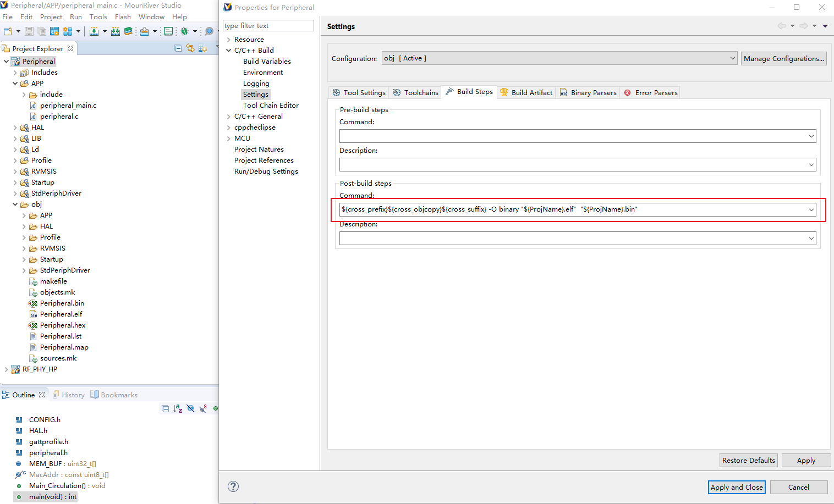Collapse all in Project Explorer toolbar
This screenshot has width=834, height=504.
178,48
